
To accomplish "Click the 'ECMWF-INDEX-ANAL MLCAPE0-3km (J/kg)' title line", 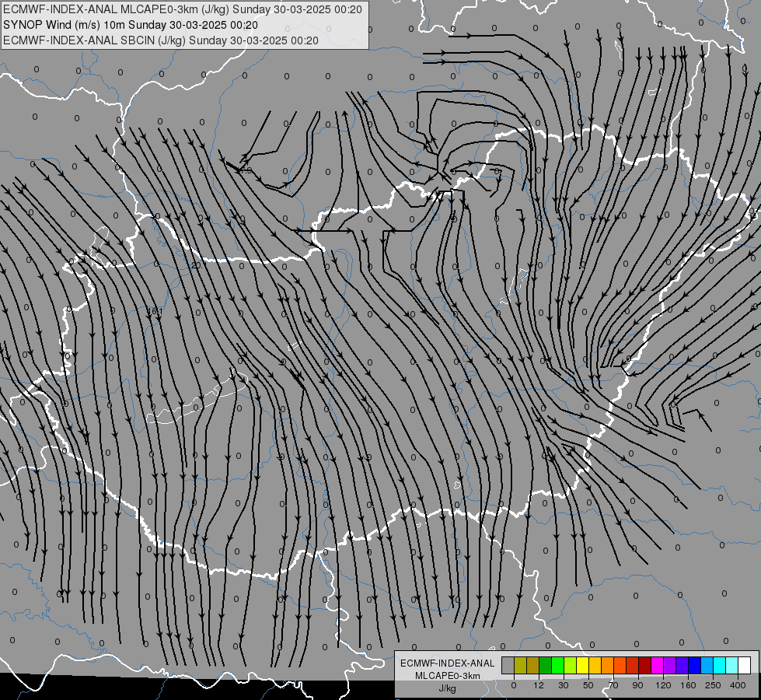I will pos(183,9).
